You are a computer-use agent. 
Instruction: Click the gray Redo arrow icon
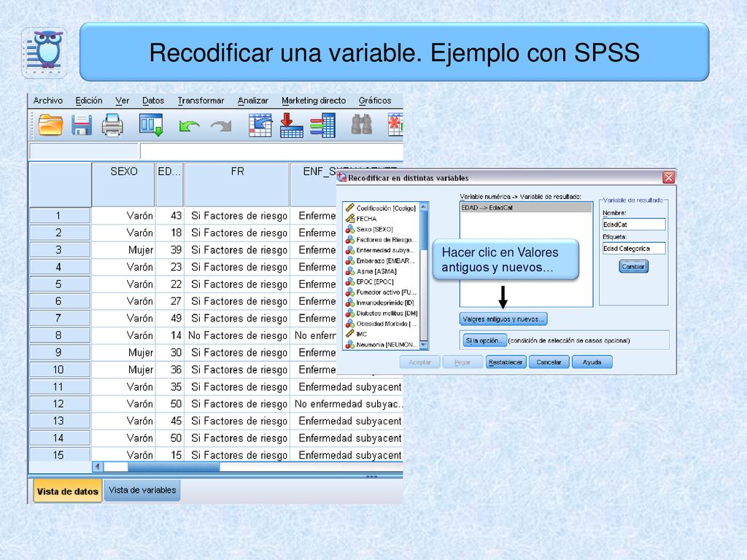click(x=221, y=125)
